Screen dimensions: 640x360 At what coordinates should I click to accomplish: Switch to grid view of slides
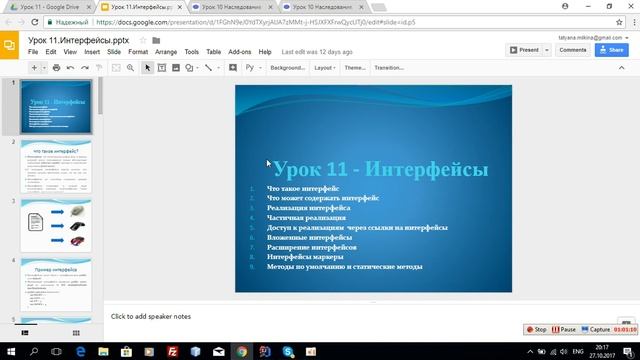pos(76,333)
